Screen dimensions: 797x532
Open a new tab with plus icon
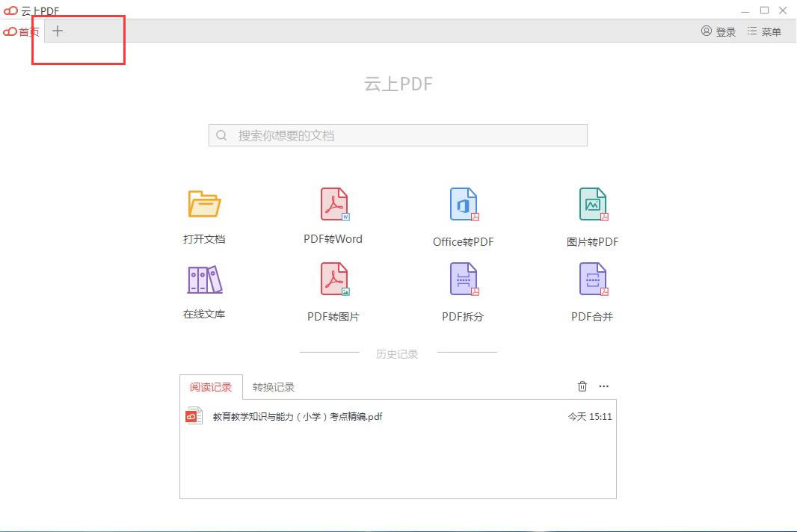(x=58, y=31)
